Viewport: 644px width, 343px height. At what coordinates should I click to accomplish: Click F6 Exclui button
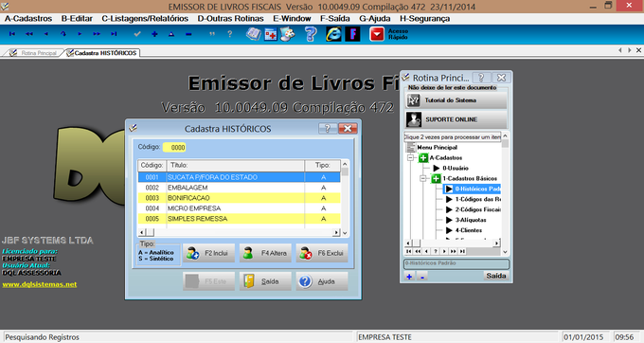(322, 253)
